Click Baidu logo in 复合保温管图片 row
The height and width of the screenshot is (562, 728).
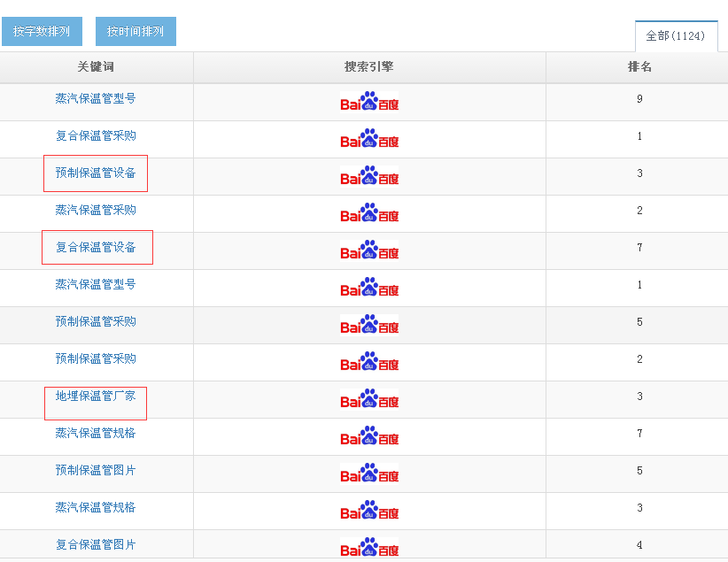[369, 547]
